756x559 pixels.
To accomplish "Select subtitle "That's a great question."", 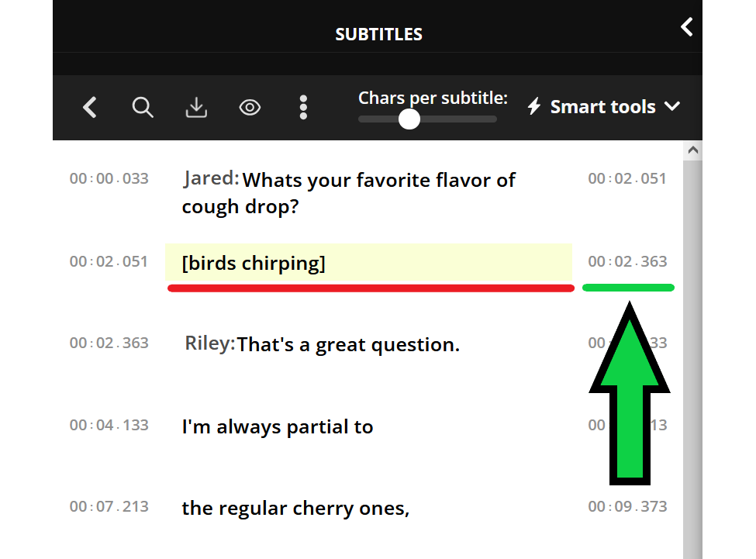I will tap(348, 344).
